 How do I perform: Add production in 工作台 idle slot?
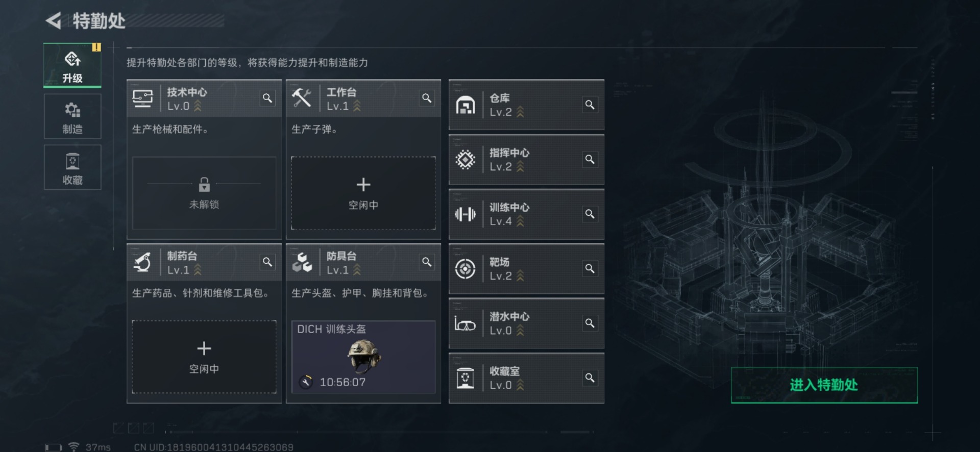coord(363,193)
